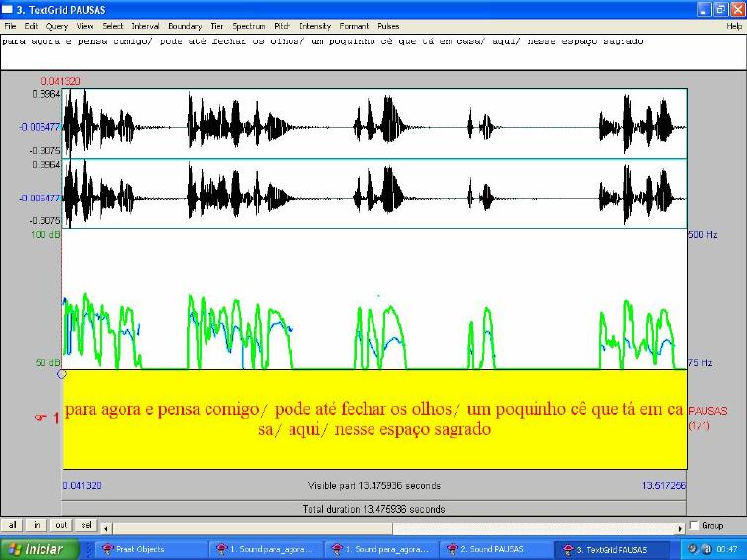Click the start time 0.041320 label
This screenshot has height=560, width=747.
click(82, 486)
